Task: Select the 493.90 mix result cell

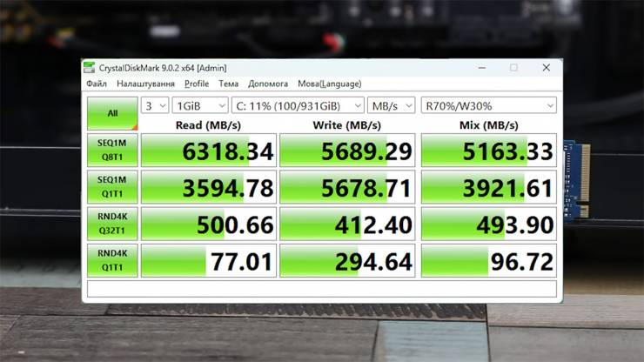Action: coord(489,224)
